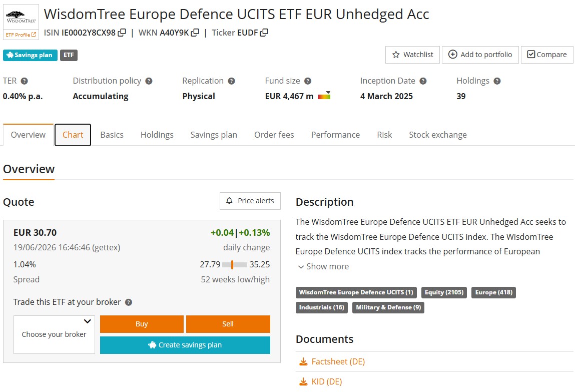Click broker trade help icon

click(x=128, y=302)
